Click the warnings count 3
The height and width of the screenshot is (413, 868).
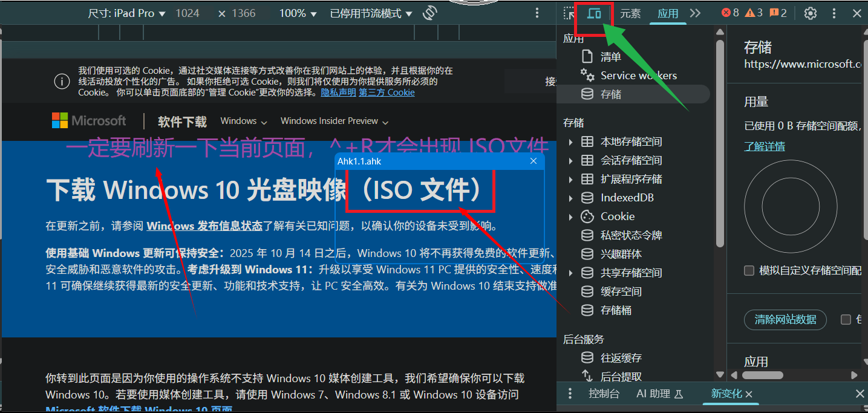(x=754, y=13)
